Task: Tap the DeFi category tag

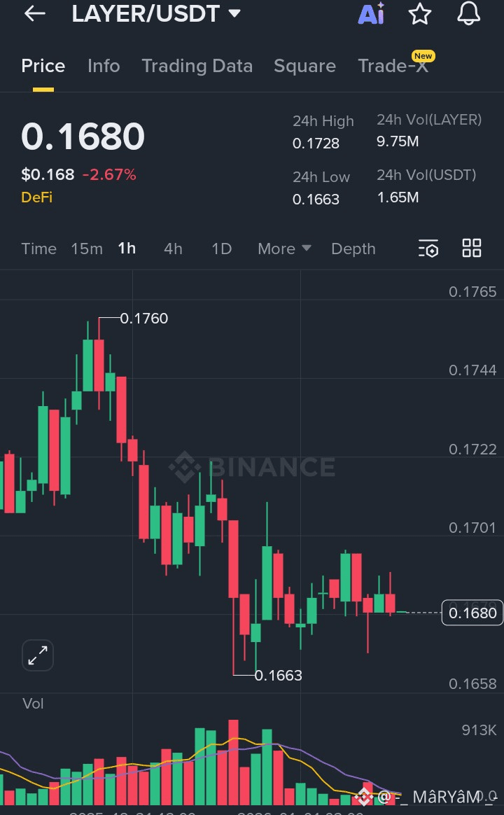Action: 36,197
